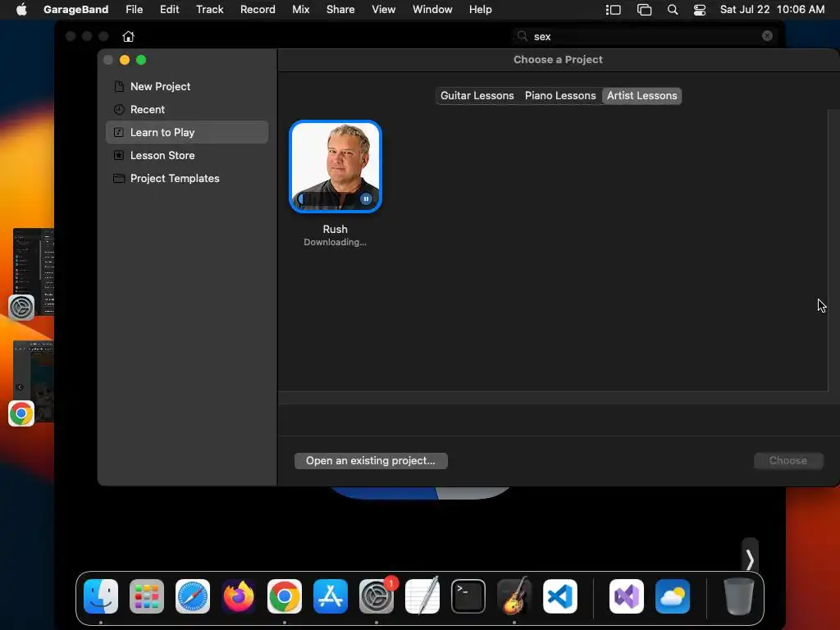
Task: Select New Project in the sidebar
Action: click(x=187, y=86)
